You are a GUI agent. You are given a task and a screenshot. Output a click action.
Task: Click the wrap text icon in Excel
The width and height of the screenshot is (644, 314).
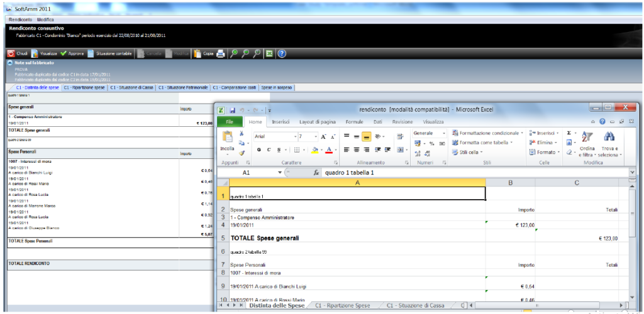[x=401, y=136]
